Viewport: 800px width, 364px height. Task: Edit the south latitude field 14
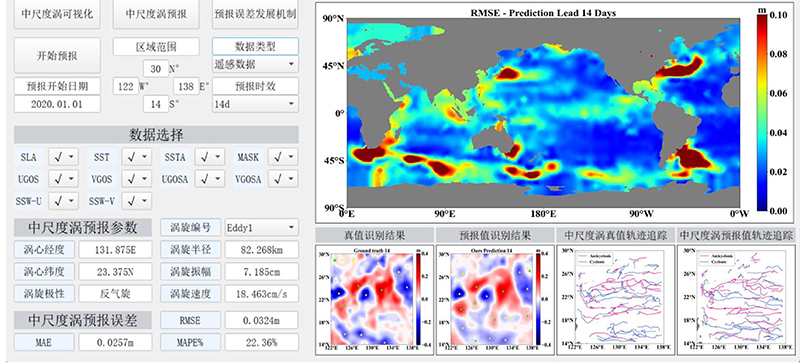coord(156,104)
